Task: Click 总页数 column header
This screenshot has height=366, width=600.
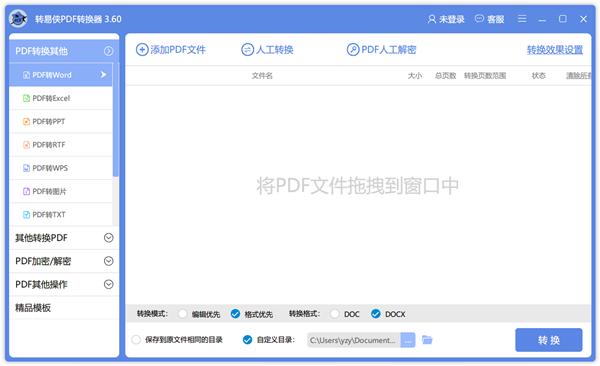Action: [445, 76]
